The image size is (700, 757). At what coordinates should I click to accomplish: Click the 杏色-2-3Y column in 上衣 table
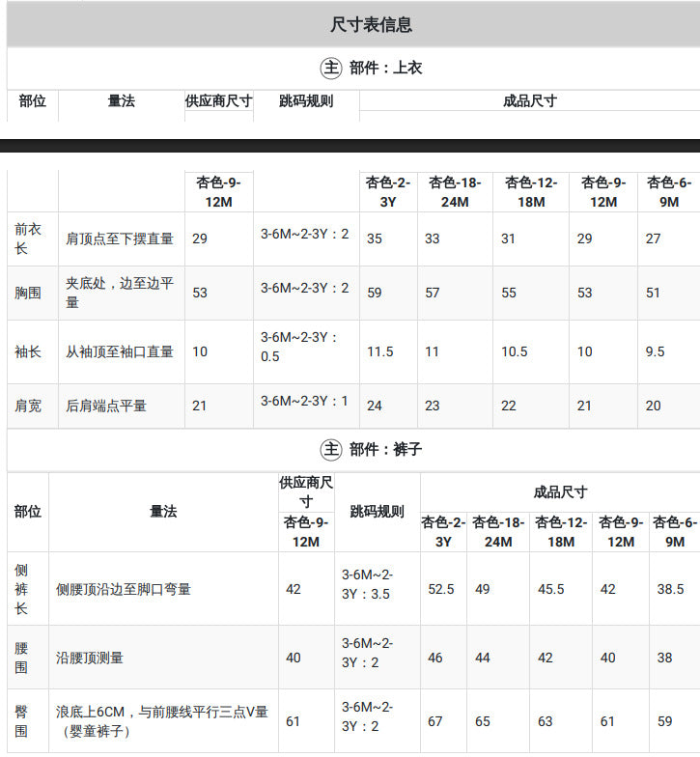pyautogui.click(x=388, y=191)
